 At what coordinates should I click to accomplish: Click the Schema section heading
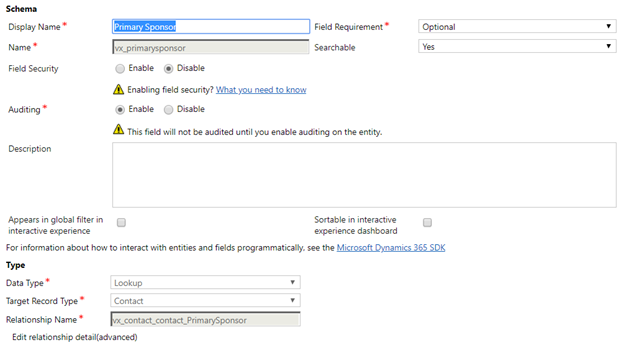coord(21,9)
